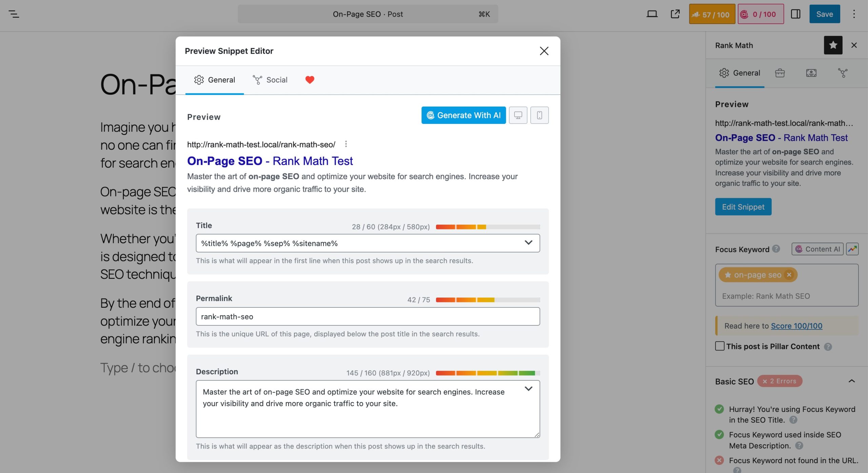
Task: Expand the Title variables dropdown arrow
Action: (x=528, y=243)
